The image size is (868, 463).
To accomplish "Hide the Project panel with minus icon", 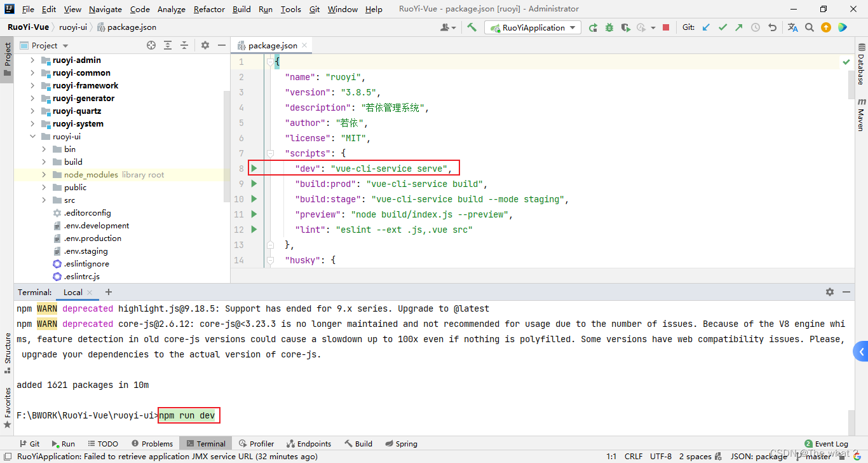I will click(x=222, y=45).
